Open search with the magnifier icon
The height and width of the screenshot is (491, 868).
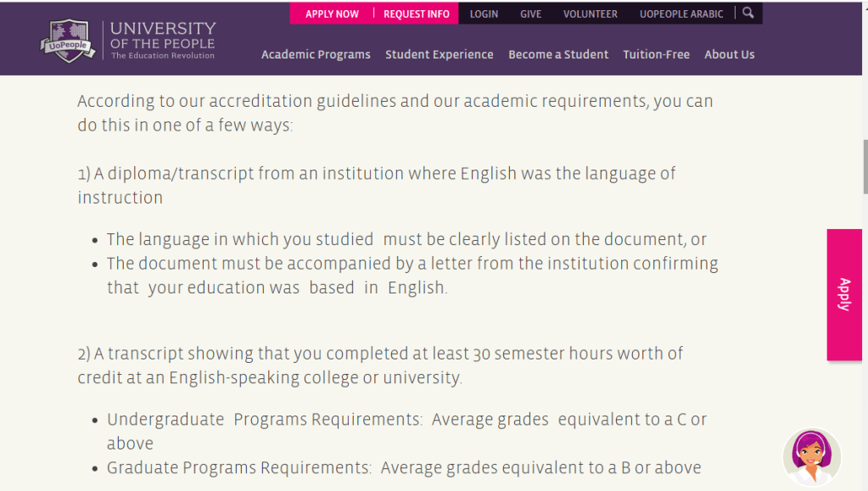pos(748,14)
